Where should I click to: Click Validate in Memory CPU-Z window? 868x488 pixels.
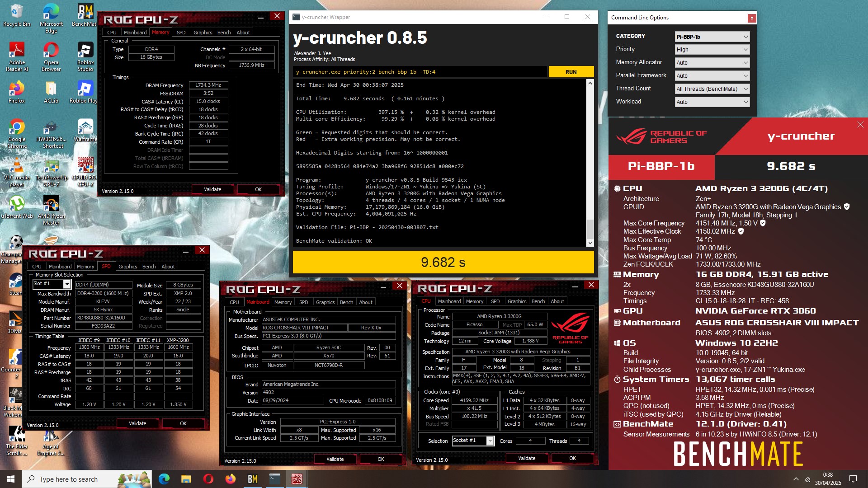(x=212, y=189)
